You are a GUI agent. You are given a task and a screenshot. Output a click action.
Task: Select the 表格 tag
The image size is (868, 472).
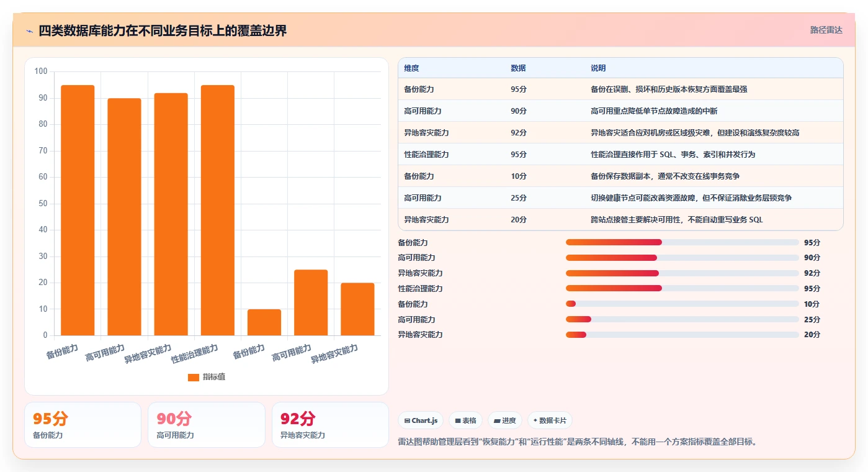[465, 420]
